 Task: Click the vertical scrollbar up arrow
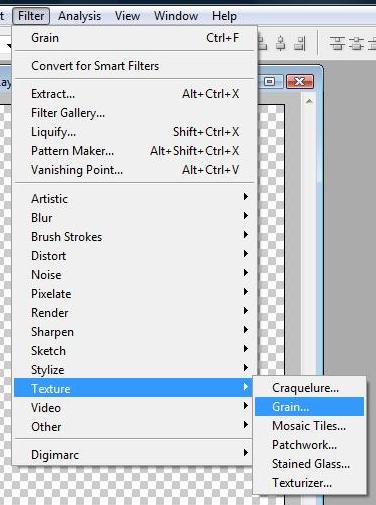pyautogui.click(x=309, y=101)
